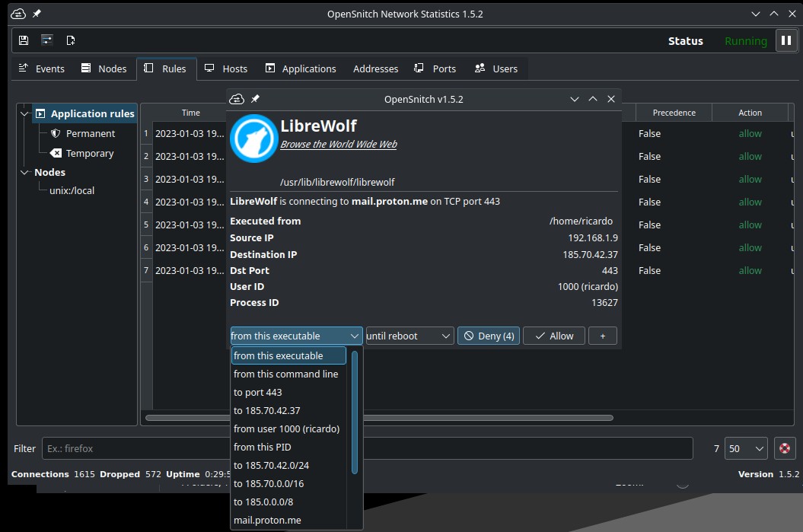Select row 1 via its row number
Screen dimensions: 803x532
click(146, 134)
